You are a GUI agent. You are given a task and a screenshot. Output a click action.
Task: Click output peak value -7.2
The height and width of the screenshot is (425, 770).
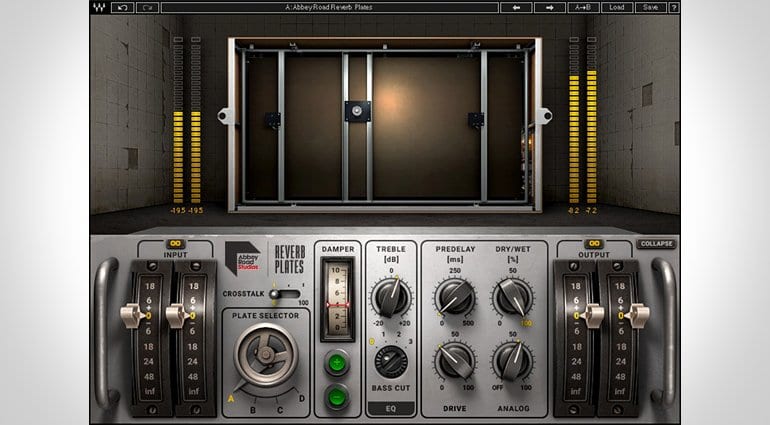pos(591,210)
